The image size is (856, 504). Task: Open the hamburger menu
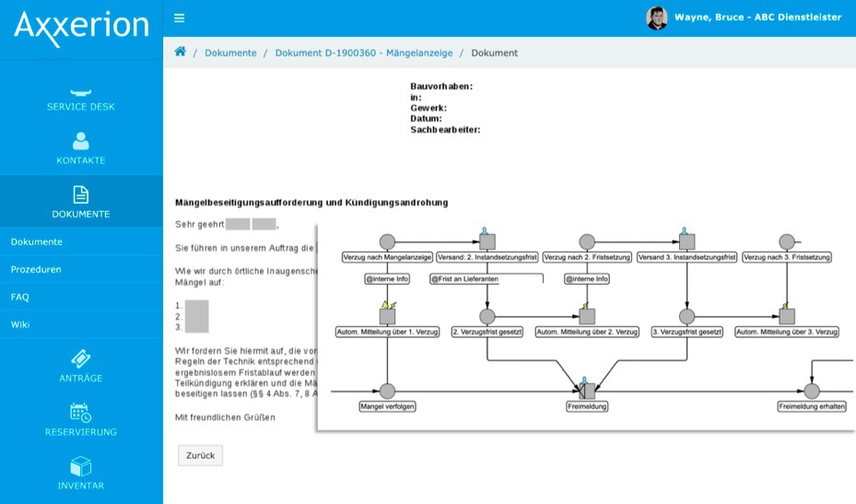tap(179, 18)
